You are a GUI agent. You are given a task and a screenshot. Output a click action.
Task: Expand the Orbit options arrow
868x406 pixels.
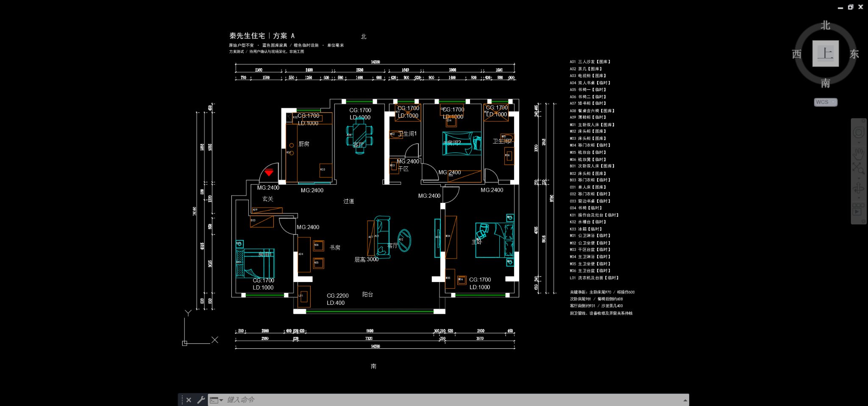point(859,198)
